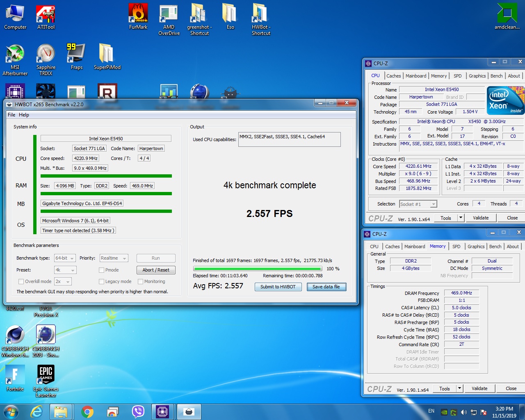Open Windows Start menu orb
The width and height of the screenshot is (525, 420).
tap(11, 412)
